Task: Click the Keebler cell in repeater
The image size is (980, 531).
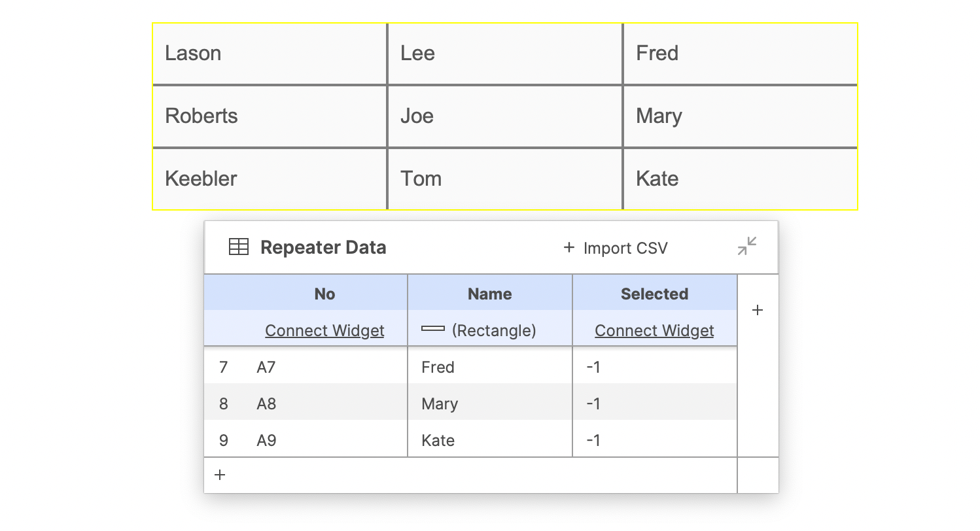Action: [270, 179]
